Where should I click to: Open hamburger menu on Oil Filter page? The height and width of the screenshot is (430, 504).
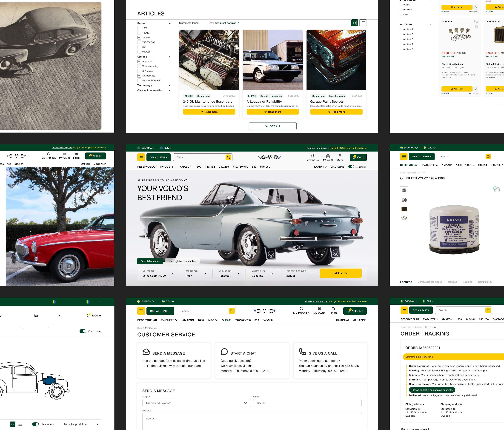pyautogui.click(x=404, y=157)
